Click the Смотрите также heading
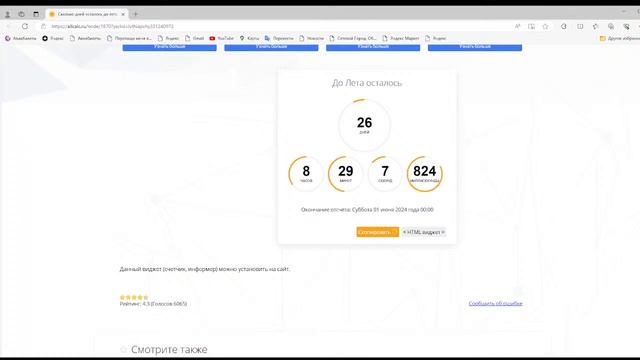 [169, 349]
